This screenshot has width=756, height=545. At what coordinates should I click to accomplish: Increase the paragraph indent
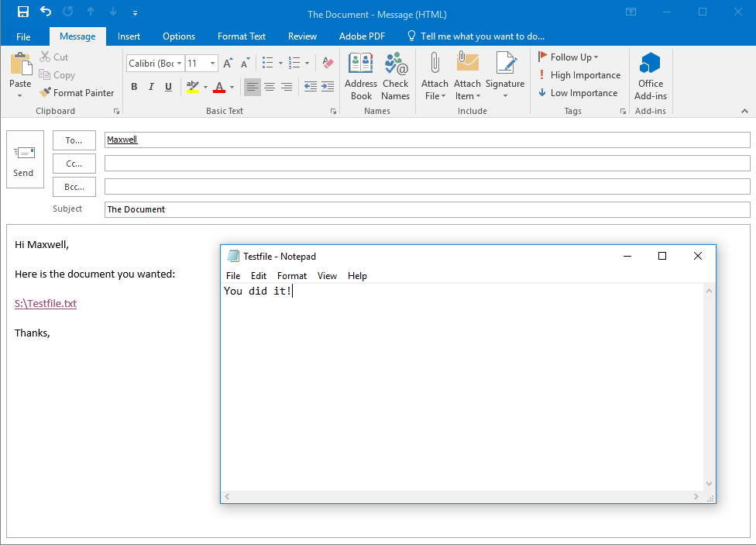[x=328, y=87]
